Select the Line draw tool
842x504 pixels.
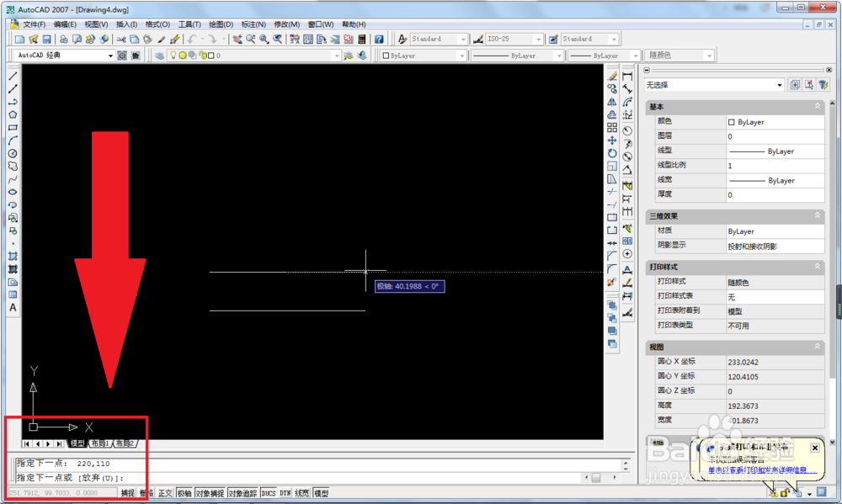[13, 77]
